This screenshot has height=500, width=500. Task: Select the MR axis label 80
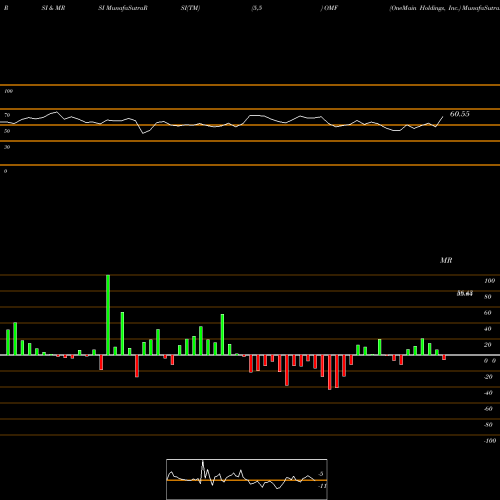tap(488, 297)
